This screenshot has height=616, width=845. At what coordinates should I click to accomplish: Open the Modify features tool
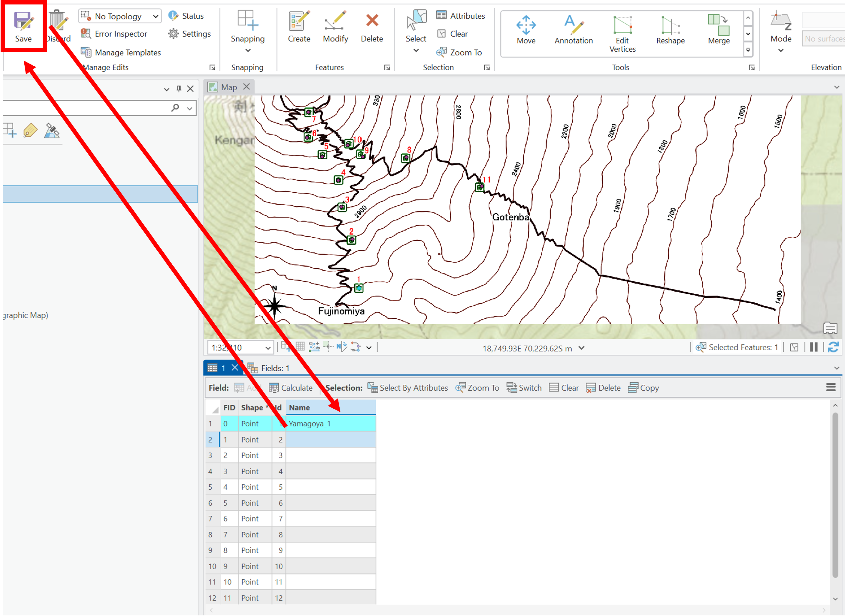335,27
